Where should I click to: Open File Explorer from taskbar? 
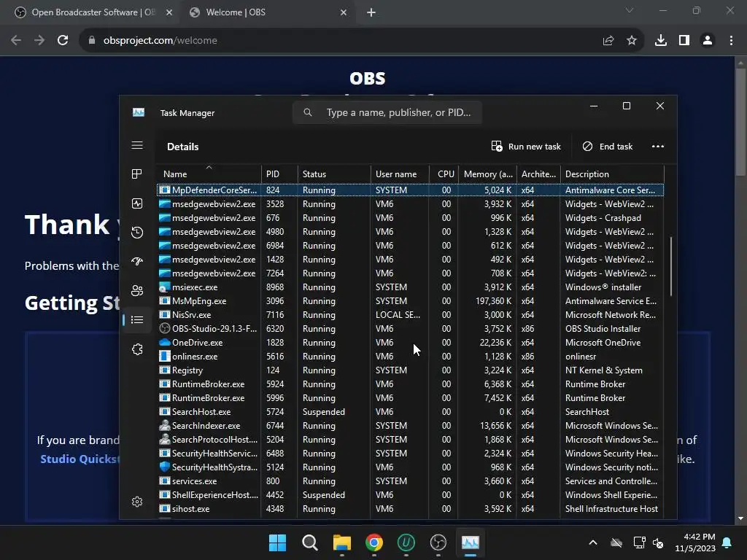pos(341,542)
